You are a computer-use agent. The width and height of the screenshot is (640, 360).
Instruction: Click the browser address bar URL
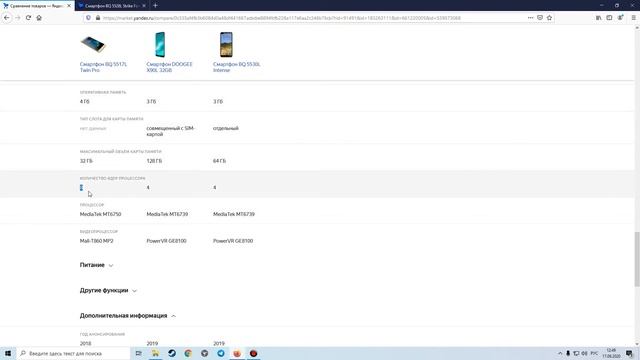click(282, 18)
